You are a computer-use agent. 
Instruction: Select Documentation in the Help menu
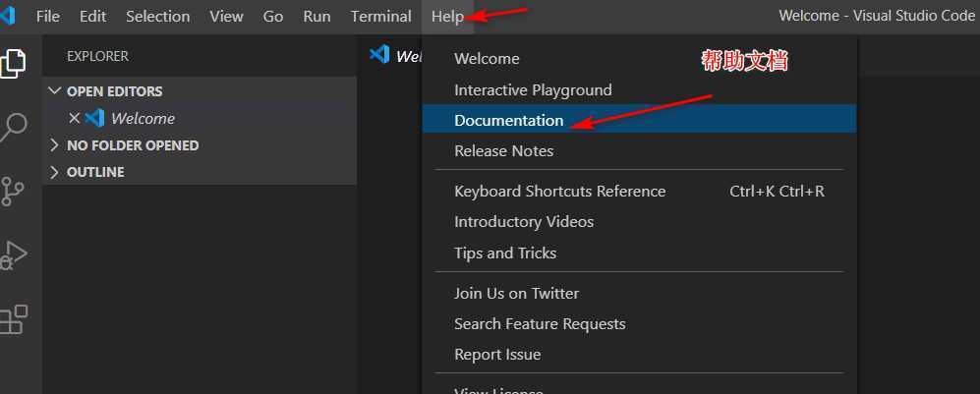(639, 120)
